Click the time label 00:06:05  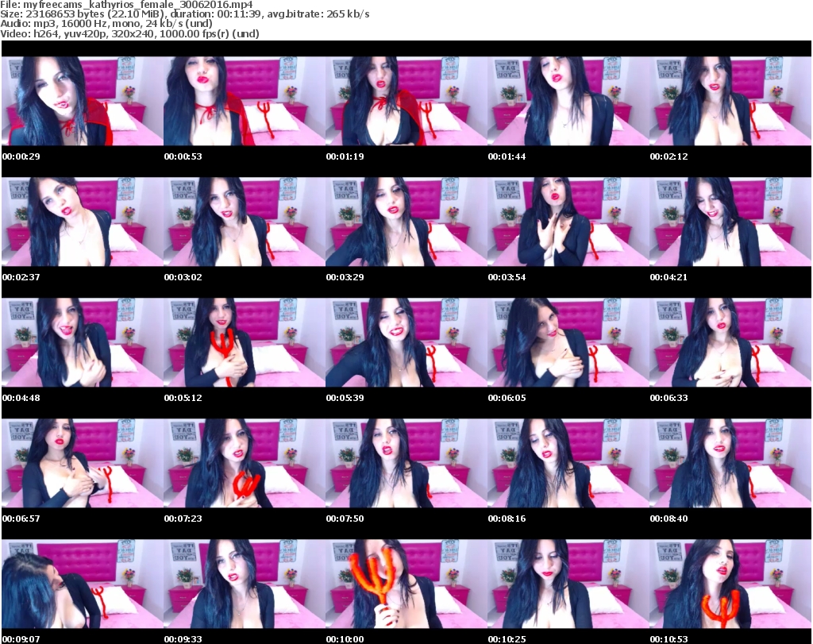click(x=507, y=398)
